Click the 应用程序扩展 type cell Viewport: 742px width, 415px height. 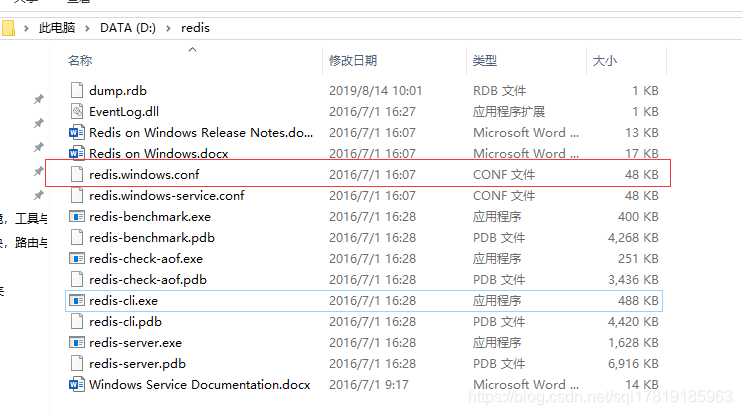(x=509, y=111)
